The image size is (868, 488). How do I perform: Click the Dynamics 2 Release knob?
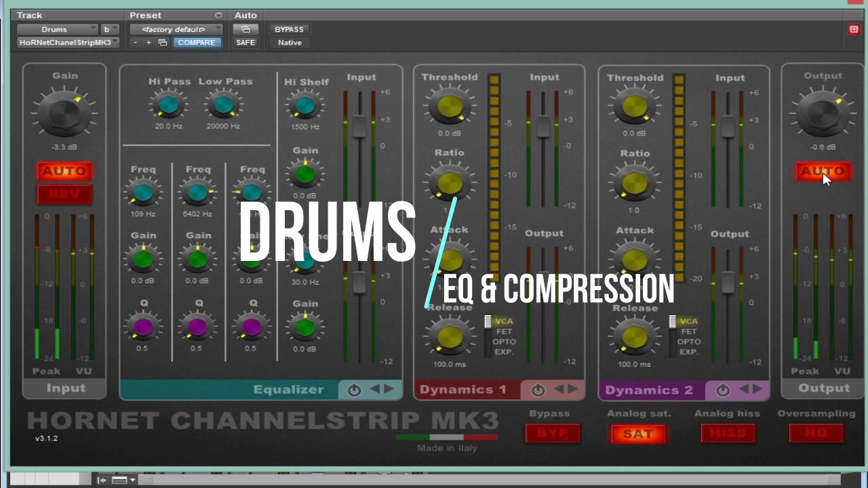[635, 338]
